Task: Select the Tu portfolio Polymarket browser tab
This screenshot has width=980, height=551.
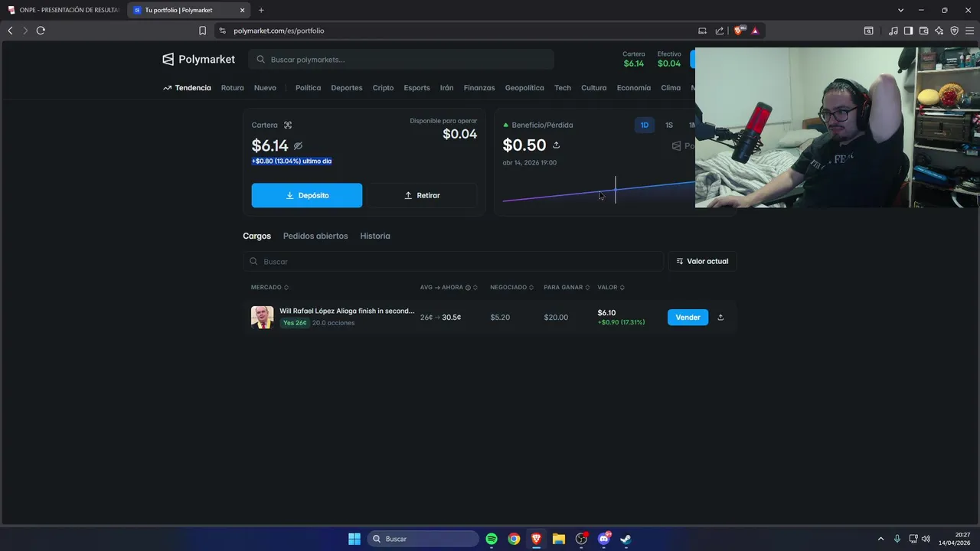Action: coord(189,10)
